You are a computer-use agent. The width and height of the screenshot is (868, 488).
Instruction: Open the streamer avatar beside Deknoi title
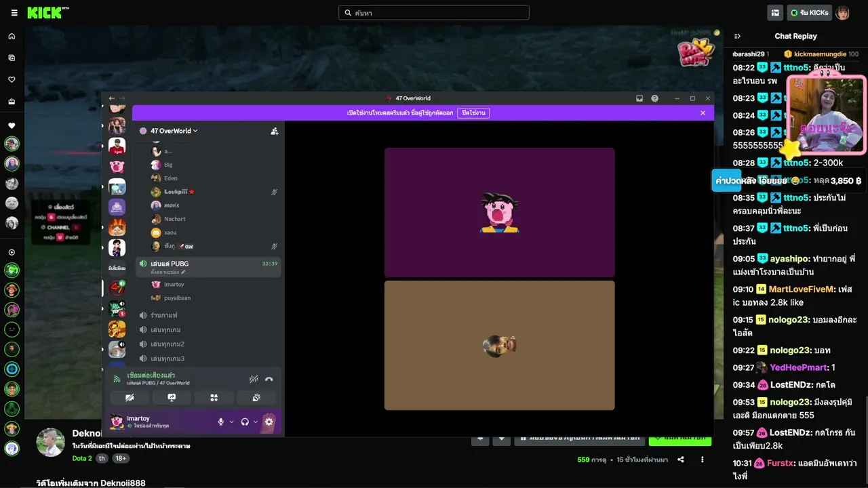(x=50, y=442)
